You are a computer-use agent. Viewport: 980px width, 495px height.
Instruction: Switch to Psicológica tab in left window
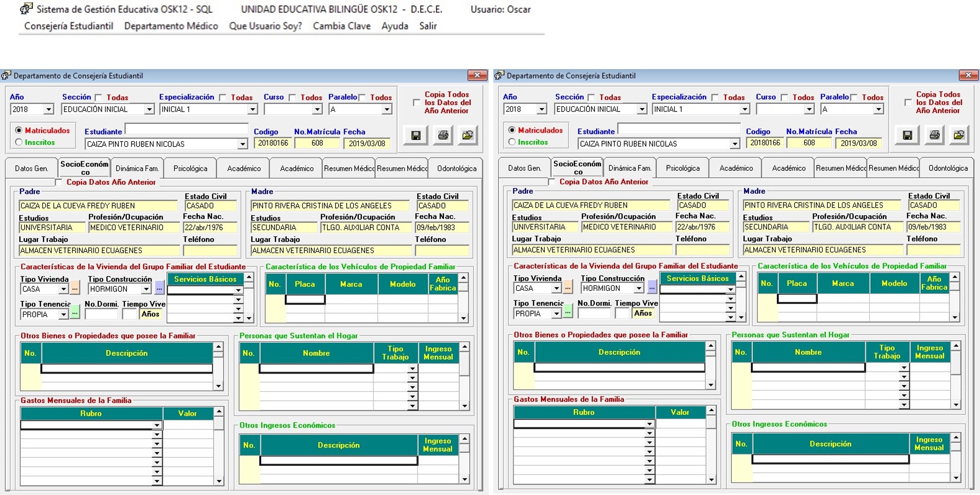pos(190,168)
